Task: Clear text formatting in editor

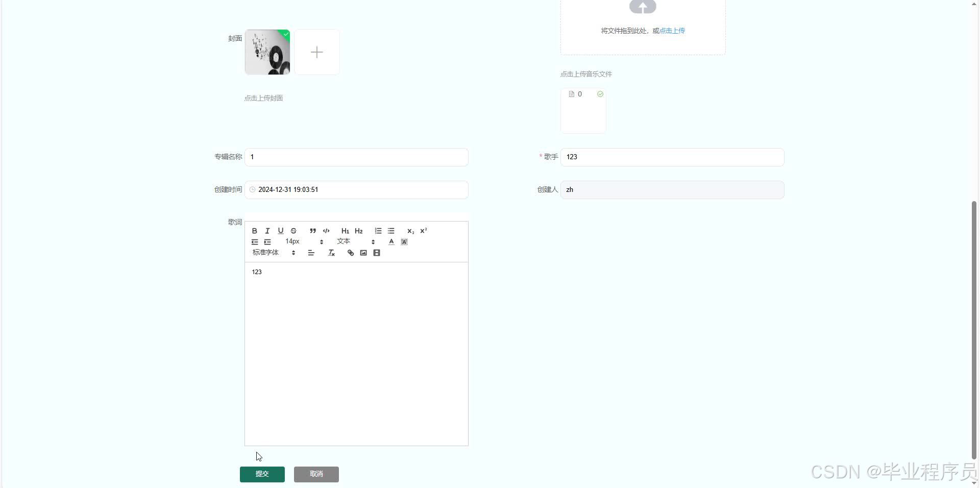Action: (x=331, y=253)
